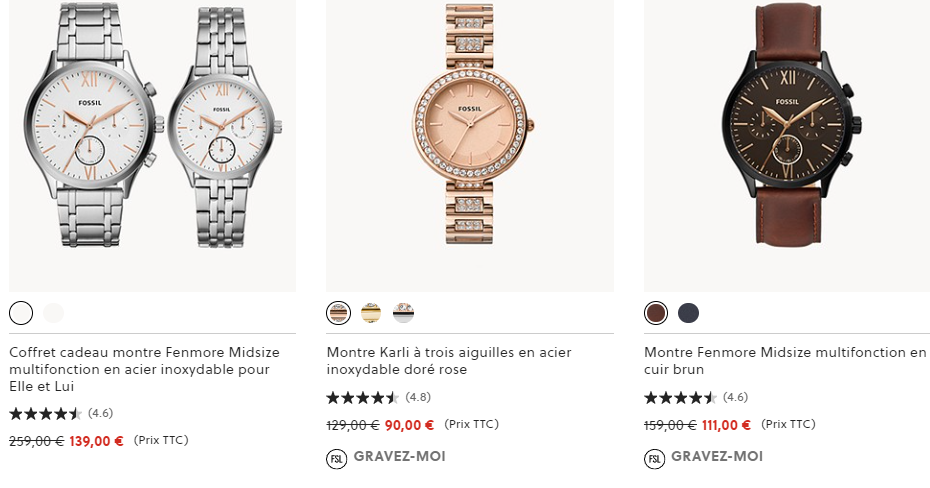
Task: Choose silver swatch for Karli watch
Action: [403, 313]
